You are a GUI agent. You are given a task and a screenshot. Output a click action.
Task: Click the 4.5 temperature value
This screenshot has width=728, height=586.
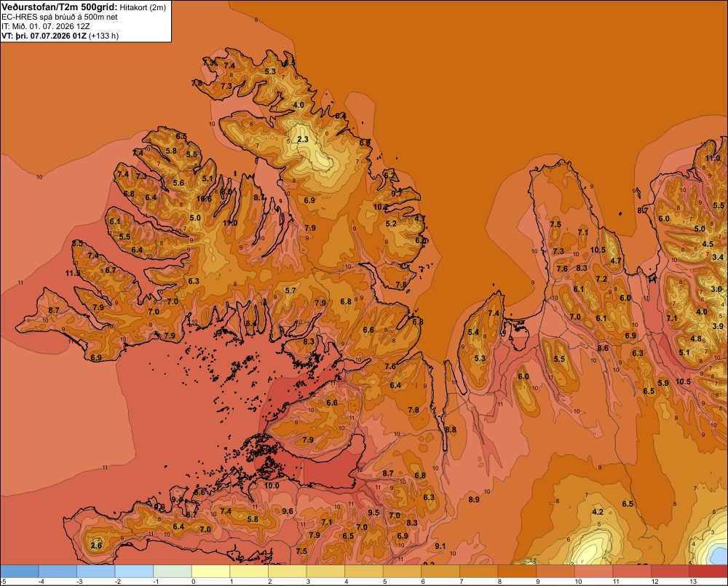[x=708, y=245]
